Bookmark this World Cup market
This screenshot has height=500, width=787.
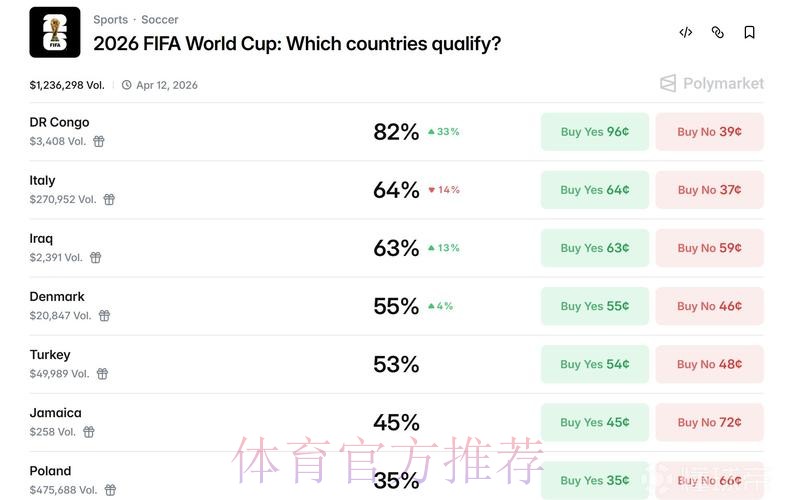(749, 32)
